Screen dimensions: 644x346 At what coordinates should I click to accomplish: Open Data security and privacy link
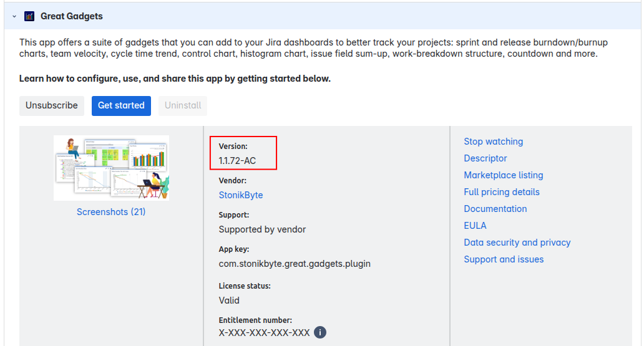[x=517, y=243]
